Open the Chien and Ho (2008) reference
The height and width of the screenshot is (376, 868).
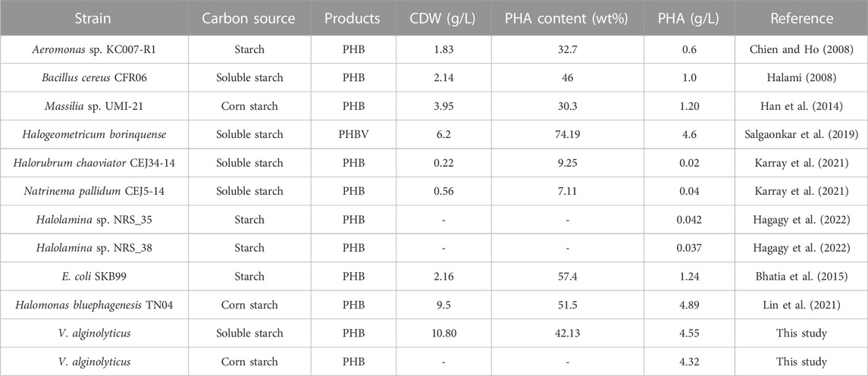[x=801, y=49]
